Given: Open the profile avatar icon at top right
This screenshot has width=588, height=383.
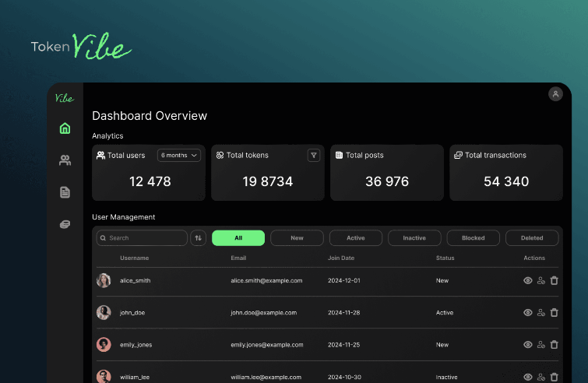Looking at the screenshot, I should tap(555, 94).
